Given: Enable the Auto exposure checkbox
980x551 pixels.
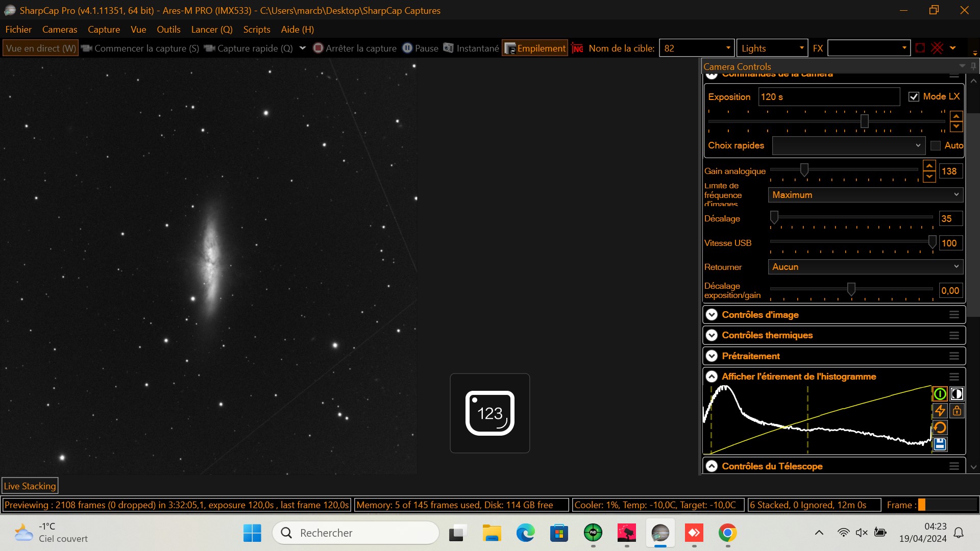Looking at the screenshot, I should point(935,146).
